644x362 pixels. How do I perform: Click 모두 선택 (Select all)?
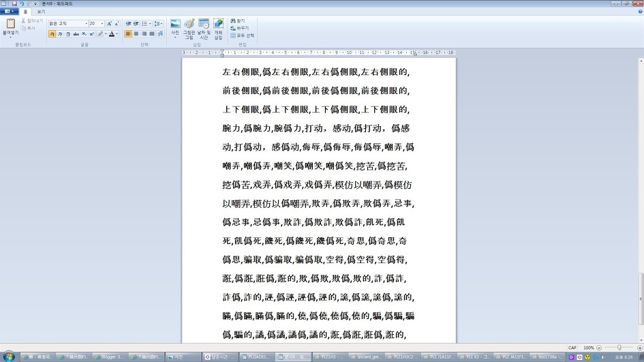click(242, 35)
